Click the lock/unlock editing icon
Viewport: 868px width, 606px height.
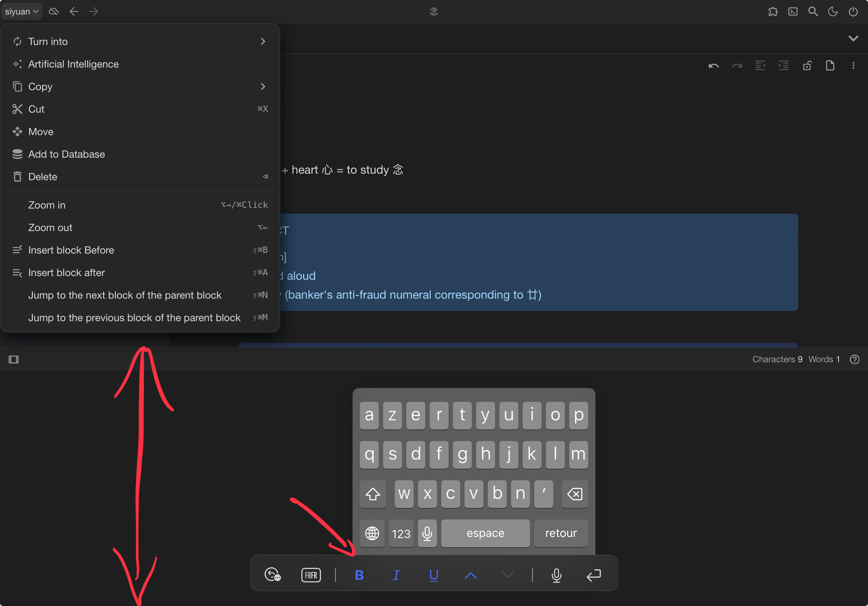(x=807, y=66)
